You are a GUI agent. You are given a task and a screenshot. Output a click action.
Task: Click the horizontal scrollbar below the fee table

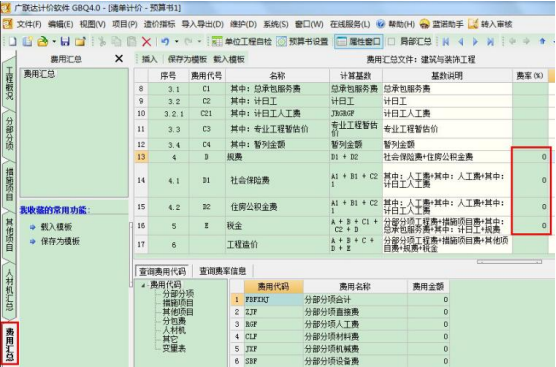[509, 262]
